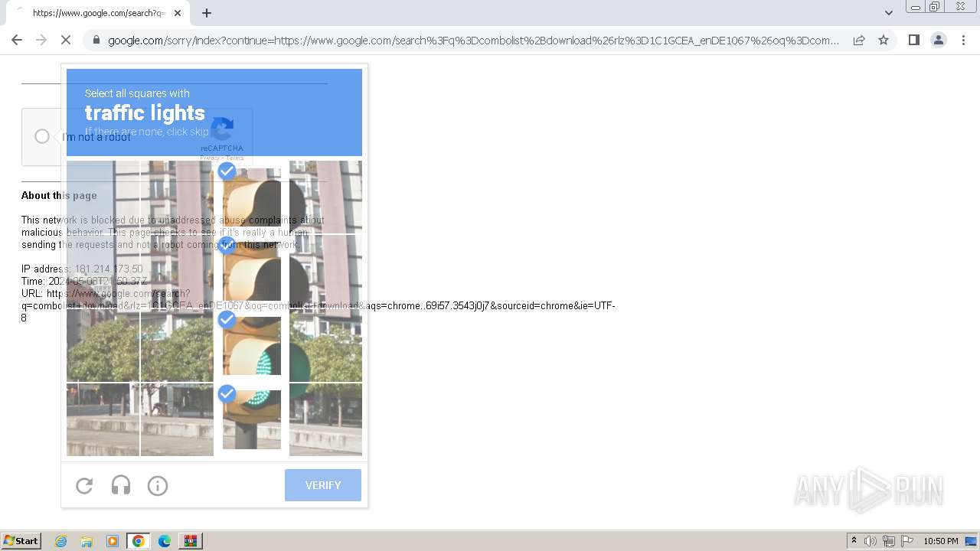Click the VERIFY button

pyautogui.click(x=323, y=485)
